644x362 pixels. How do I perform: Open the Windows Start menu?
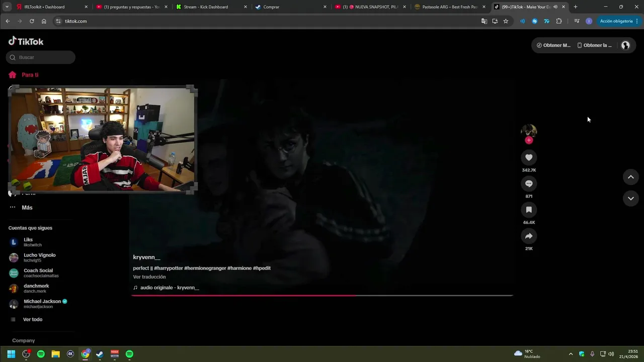tap(11, 354)
